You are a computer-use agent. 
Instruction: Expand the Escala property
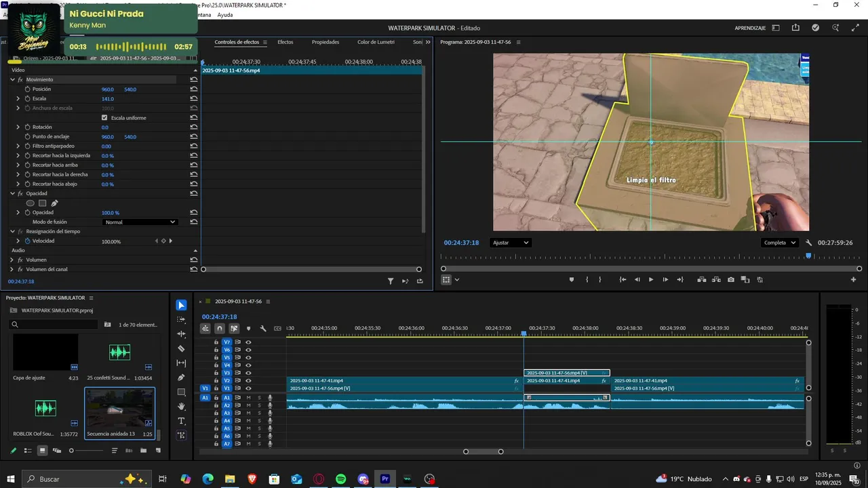click(18, 99)
